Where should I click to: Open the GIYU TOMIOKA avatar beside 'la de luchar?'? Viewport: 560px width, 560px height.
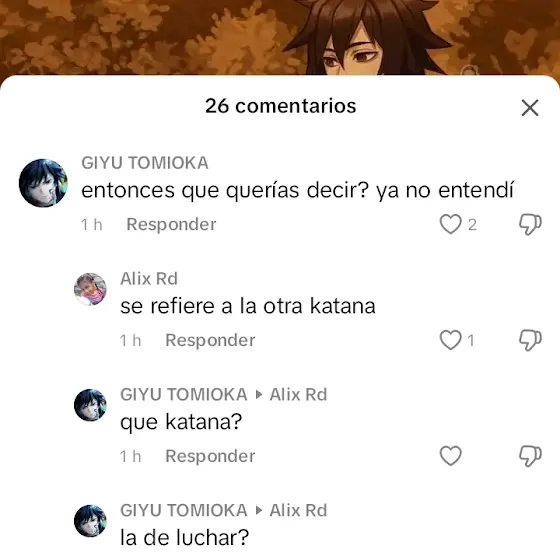(x=90, y=521)
